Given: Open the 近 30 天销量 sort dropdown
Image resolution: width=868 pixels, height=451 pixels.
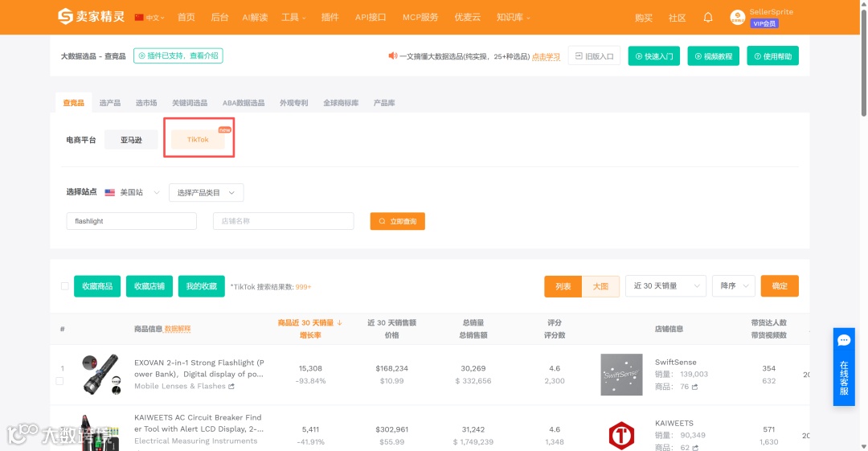Looking at the screenshot, I should point(665,286).
